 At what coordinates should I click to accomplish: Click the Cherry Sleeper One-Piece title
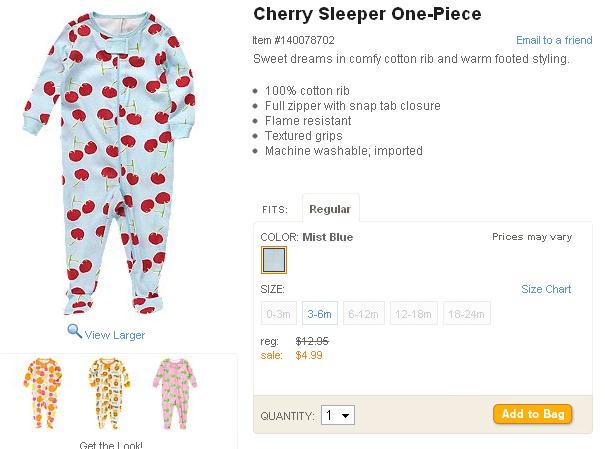click(x=367, y=14)
